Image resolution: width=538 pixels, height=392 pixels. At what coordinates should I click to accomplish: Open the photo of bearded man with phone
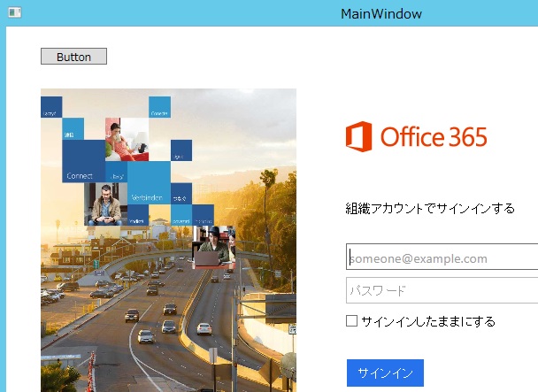point(105,204)
